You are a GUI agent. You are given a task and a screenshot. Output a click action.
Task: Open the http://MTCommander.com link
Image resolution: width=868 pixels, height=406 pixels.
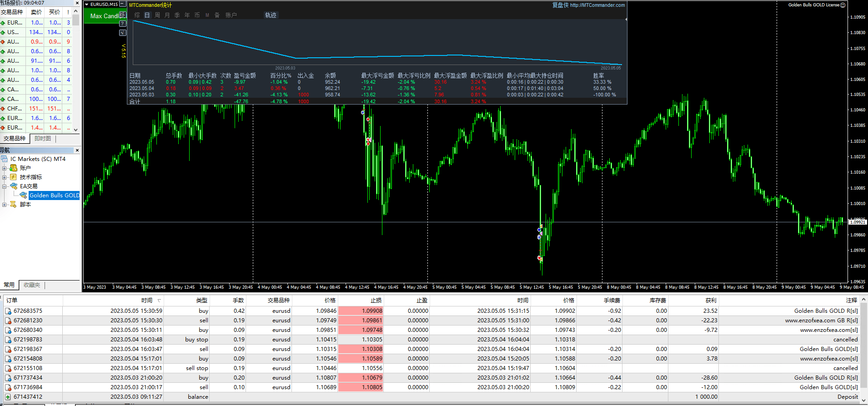tap(597, 5)
